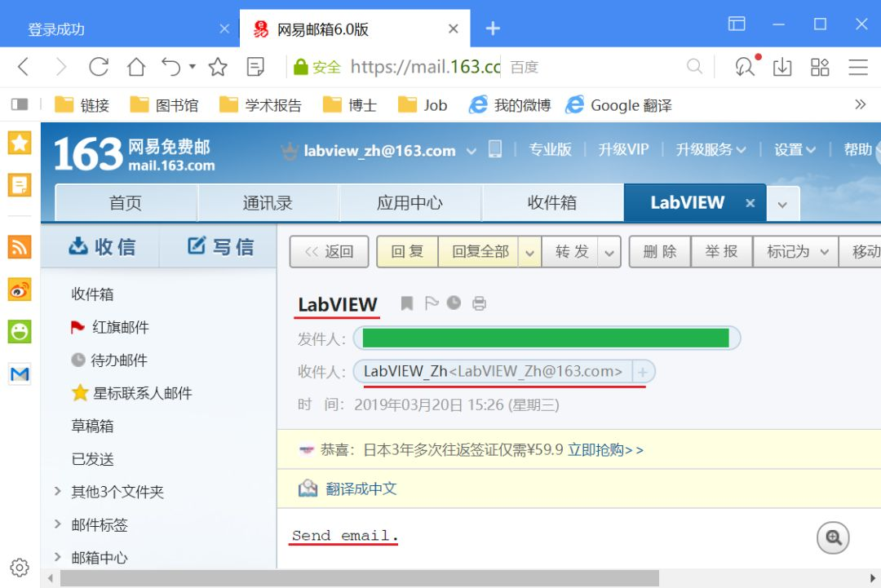Click the bookmark tag icon beside LabVIEW subject
The image size is (881, 588).
(x=407, y=303)
